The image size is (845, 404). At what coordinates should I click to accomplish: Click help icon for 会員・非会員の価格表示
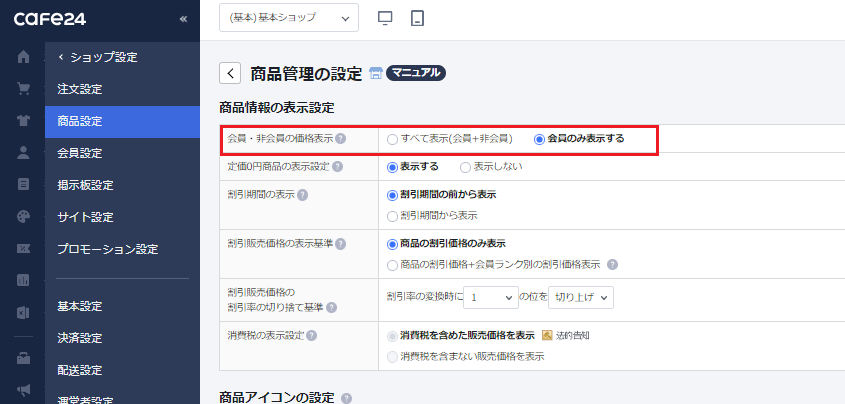340,138
